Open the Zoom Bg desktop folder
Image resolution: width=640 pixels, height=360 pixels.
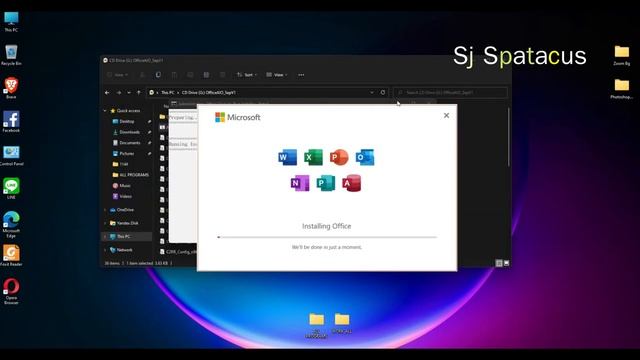(x=622, y=55)
